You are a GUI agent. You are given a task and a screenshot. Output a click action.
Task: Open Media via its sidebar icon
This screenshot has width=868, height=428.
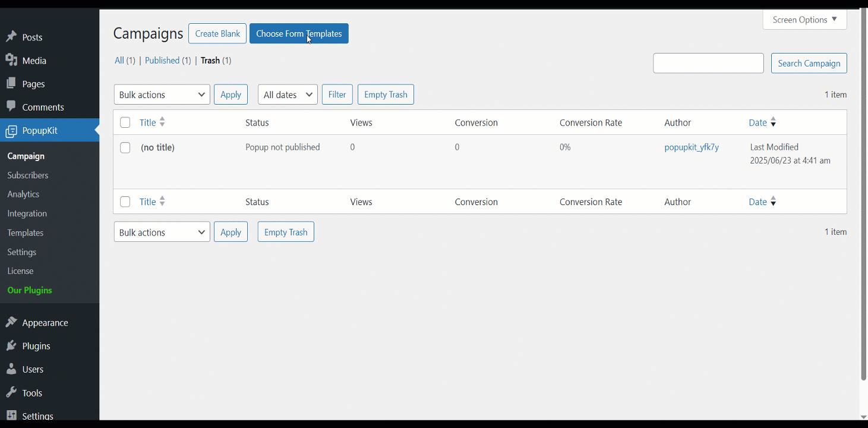(x=11, y=60)
